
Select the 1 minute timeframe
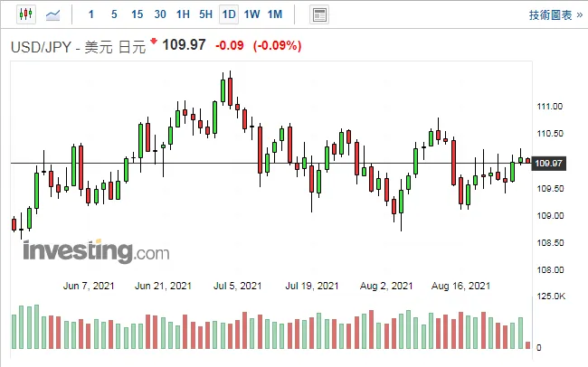pyautogui.click(x=90, y=14)
